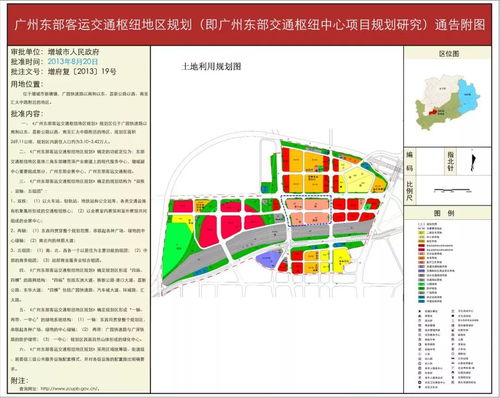Image resolution: width=500 pixels, height=398 pixels.
Task: Click the scale bar graphic
Action: pyautogui.click(x=453, y=190)
